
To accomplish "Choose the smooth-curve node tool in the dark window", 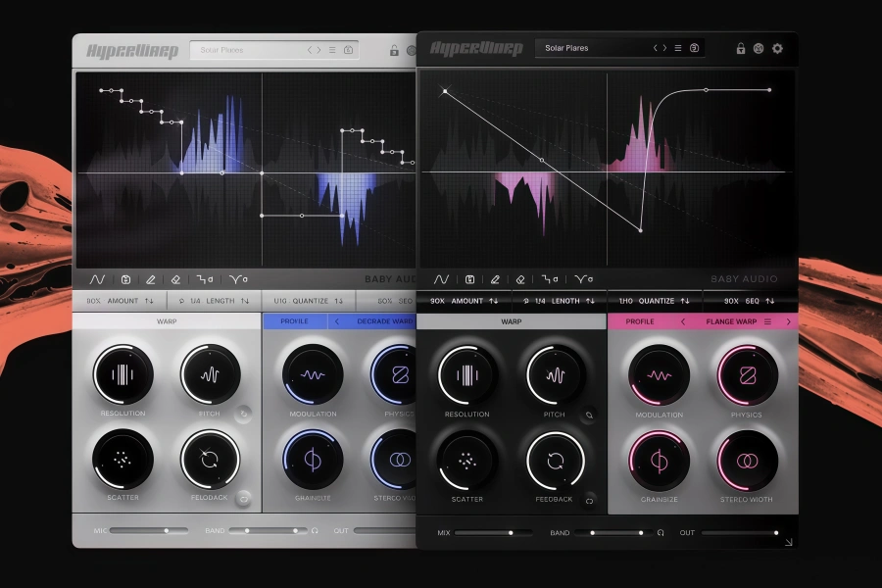I will (583, 279).
